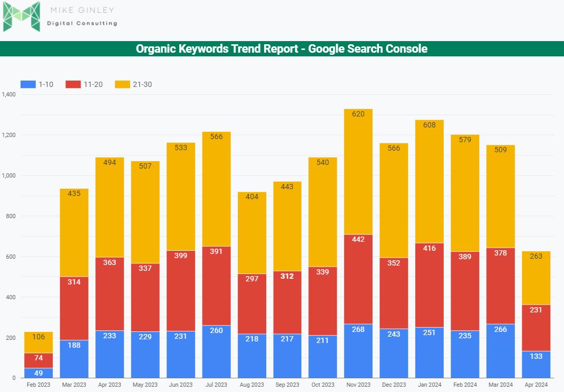Click the Feb 2024 blue segment labeled 235
The width and height of the screenshot is (564, 392).
(465, 354)
